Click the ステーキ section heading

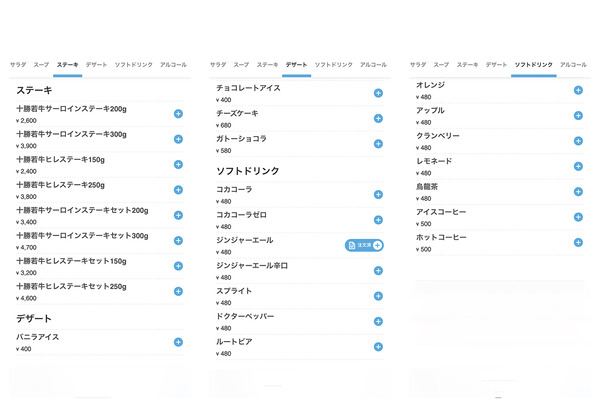coord(34,90)
